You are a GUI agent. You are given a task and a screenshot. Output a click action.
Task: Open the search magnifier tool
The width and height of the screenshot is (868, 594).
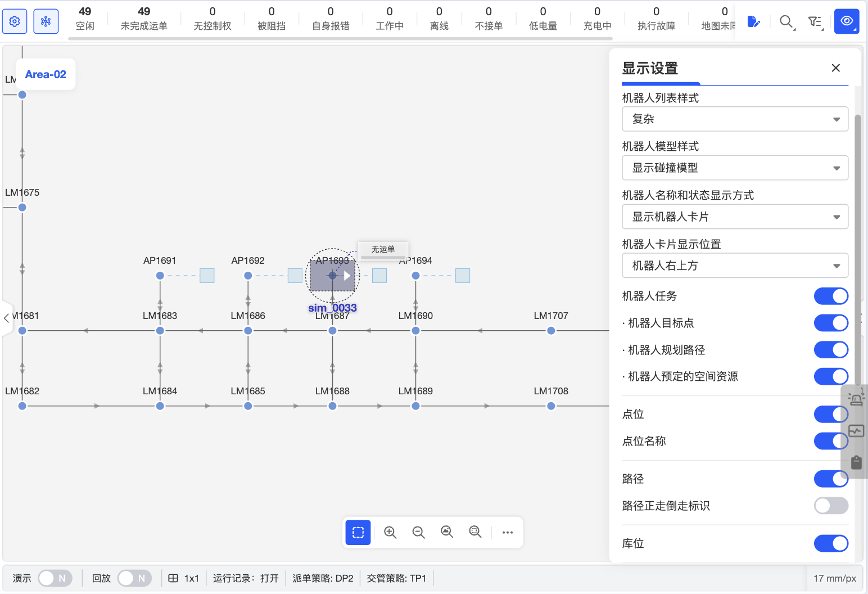[785, 21]
